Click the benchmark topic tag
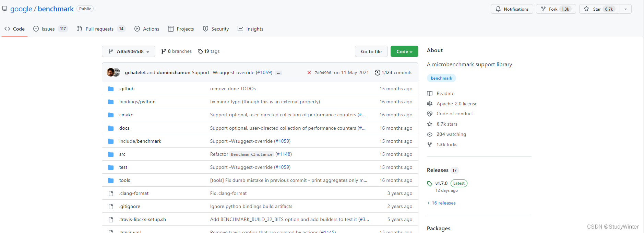This screenshot has width=644, height=233. pyautogui.click(x=441, y=78)
